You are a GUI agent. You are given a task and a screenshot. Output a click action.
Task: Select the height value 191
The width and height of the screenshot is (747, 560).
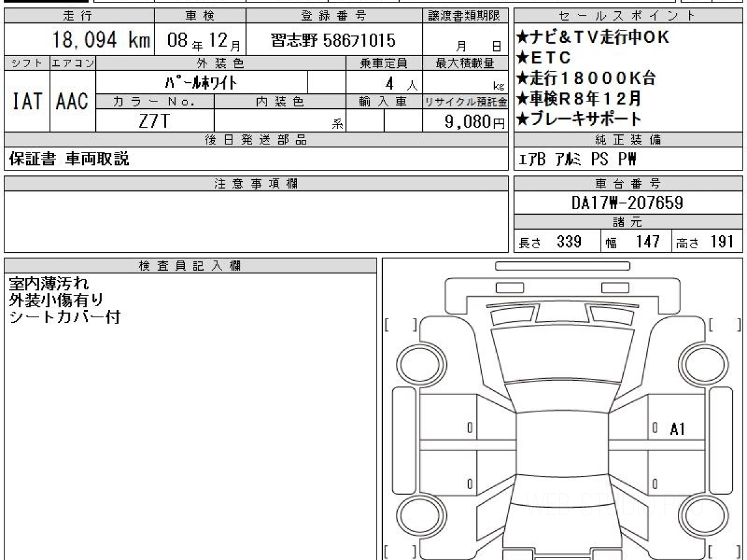coord(722,241)
